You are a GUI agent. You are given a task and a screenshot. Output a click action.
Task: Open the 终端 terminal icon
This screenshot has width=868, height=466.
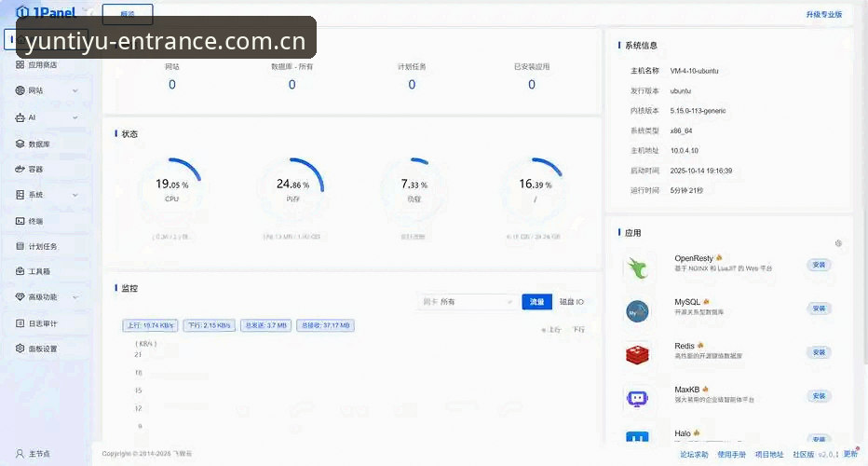click(x=20, y=221)
